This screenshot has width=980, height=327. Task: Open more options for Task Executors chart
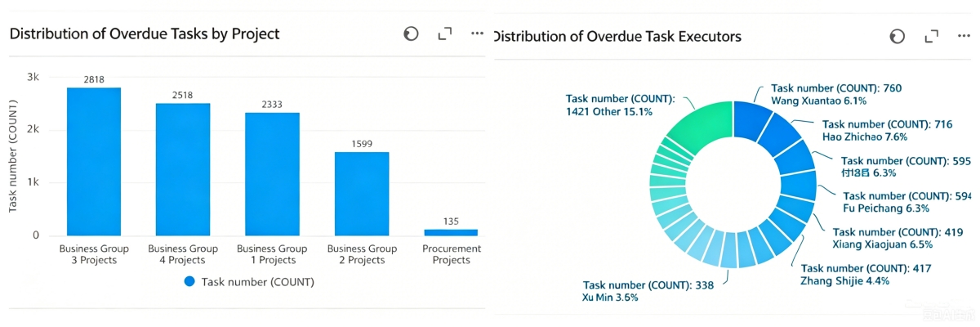click(964, 37)
